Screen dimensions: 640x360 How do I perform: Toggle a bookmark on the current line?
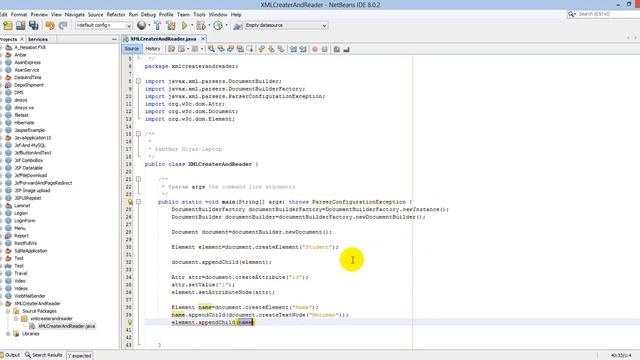pyautogui.click(x=281, y=49)
